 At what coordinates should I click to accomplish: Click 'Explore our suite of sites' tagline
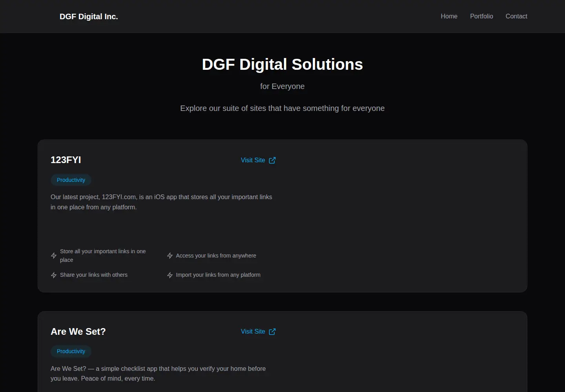[x=282, y=108]
